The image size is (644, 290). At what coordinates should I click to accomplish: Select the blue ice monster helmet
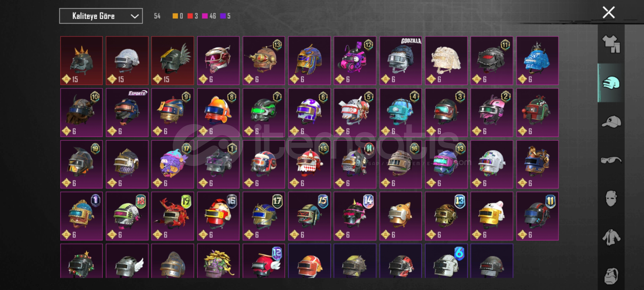pos(537,61)
